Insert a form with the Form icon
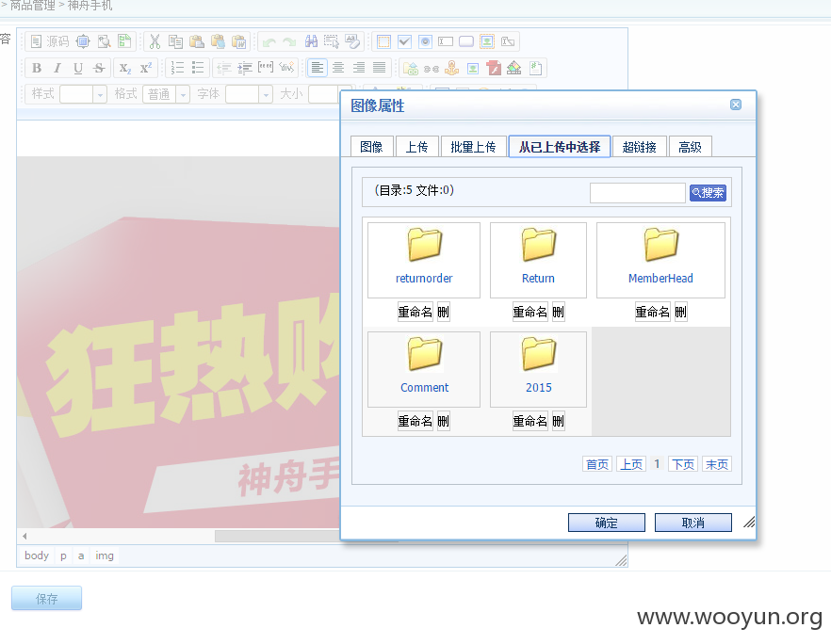The width and height of the screenshot is (831, 644). pos(383,41)
